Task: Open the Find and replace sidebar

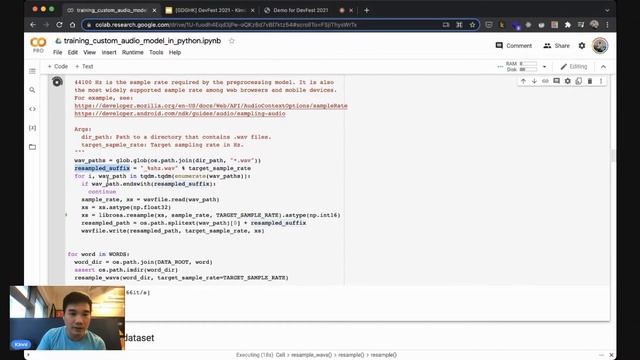Action: 32,90
